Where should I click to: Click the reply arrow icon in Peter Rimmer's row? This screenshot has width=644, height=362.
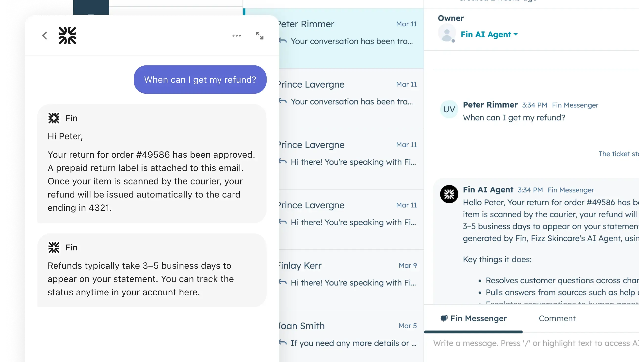[283, 41]
